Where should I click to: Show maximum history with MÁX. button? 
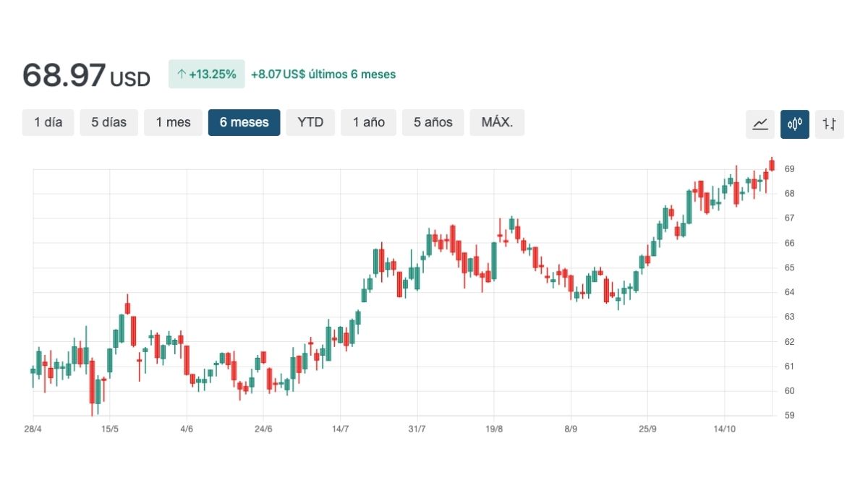click(x=497, y=122)
